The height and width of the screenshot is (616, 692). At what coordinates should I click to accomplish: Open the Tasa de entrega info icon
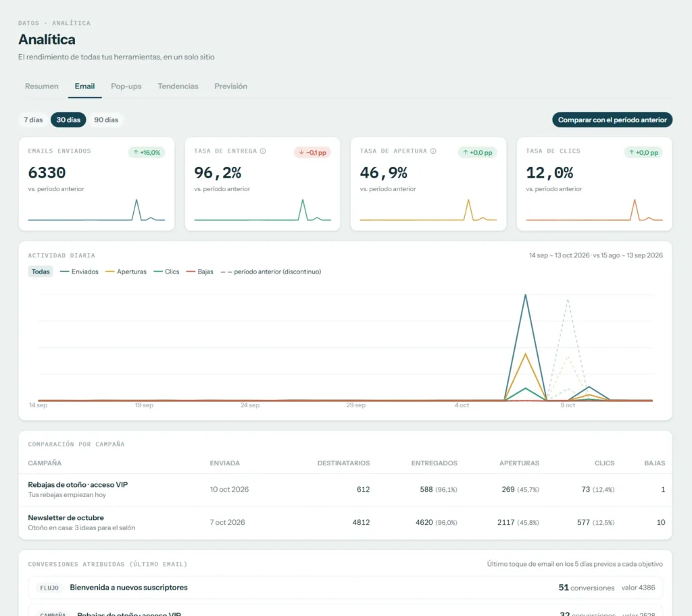(x=263, y=151)
